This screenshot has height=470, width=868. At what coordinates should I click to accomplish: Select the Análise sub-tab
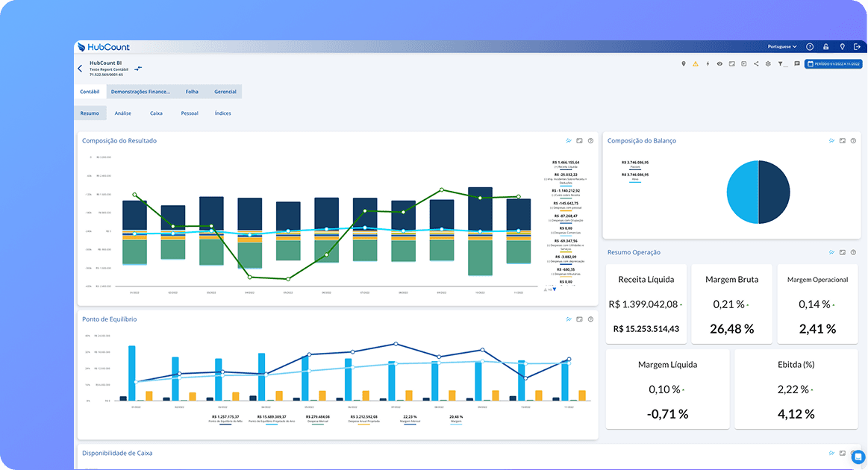pyautogui.click(x=123, y=113)
